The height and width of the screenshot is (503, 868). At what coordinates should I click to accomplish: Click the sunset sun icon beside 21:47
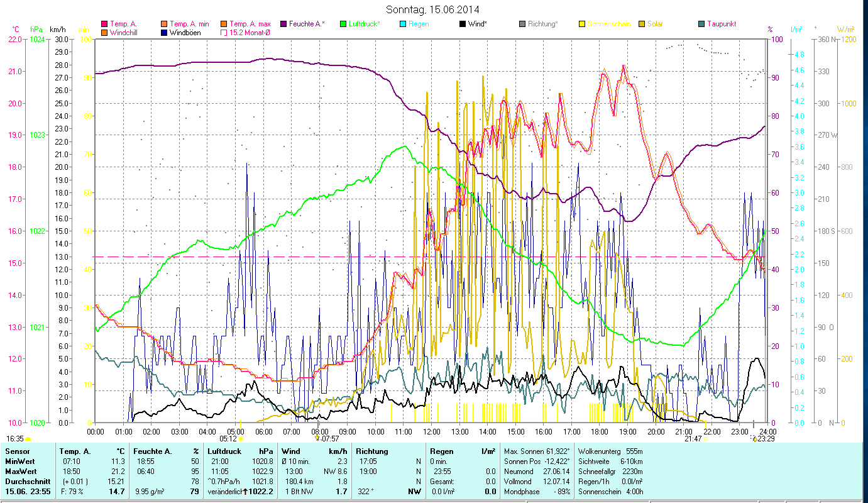coord(705,439)
